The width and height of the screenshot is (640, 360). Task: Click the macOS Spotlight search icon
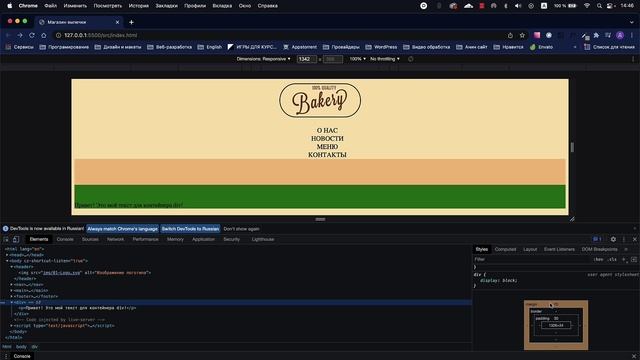coord(599,6)
